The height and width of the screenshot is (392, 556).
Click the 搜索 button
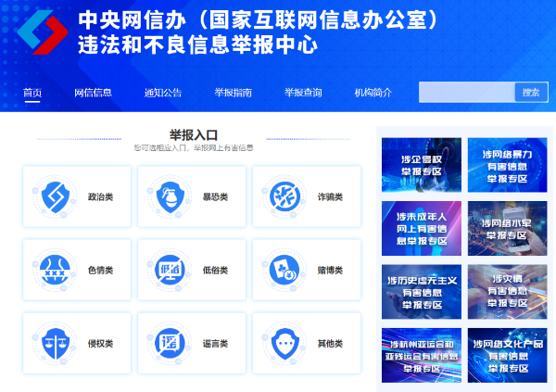point(531,93)
